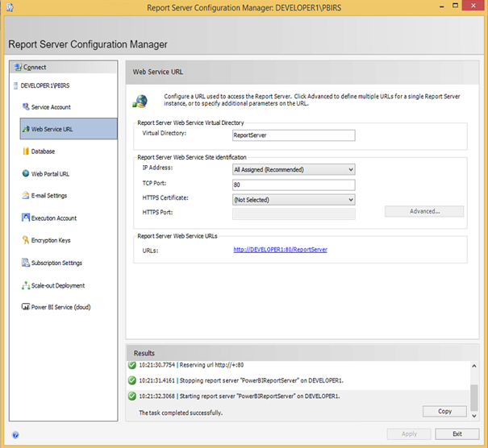Click the Database cylinder icon

coord(26,151)
